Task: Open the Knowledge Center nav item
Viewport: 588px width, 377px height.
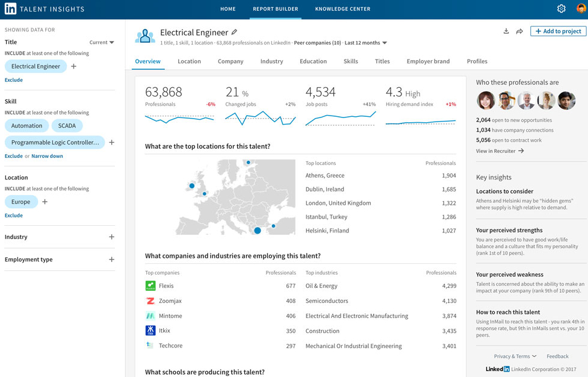Action: tap(343, 9)
